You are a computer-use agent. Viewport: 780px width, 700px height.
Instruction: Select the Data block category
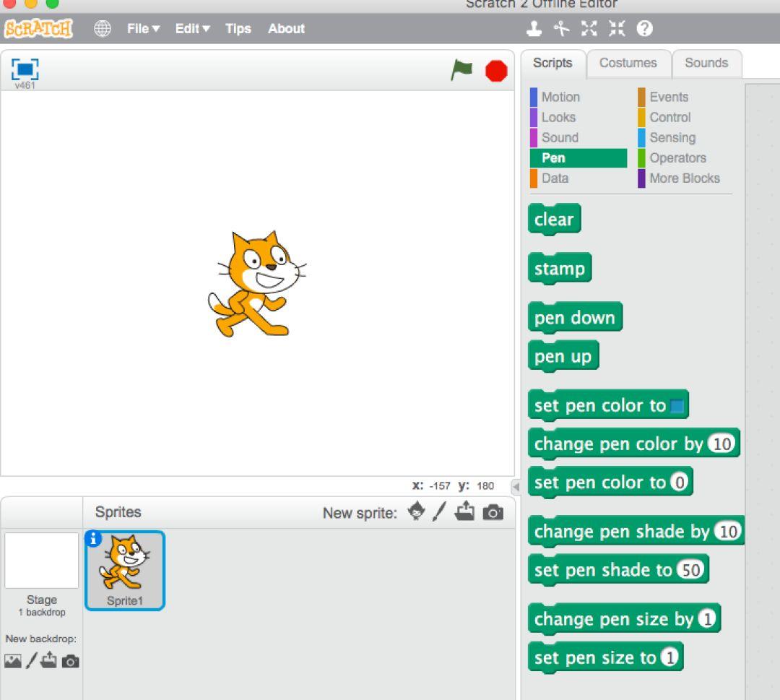point(578,178)
